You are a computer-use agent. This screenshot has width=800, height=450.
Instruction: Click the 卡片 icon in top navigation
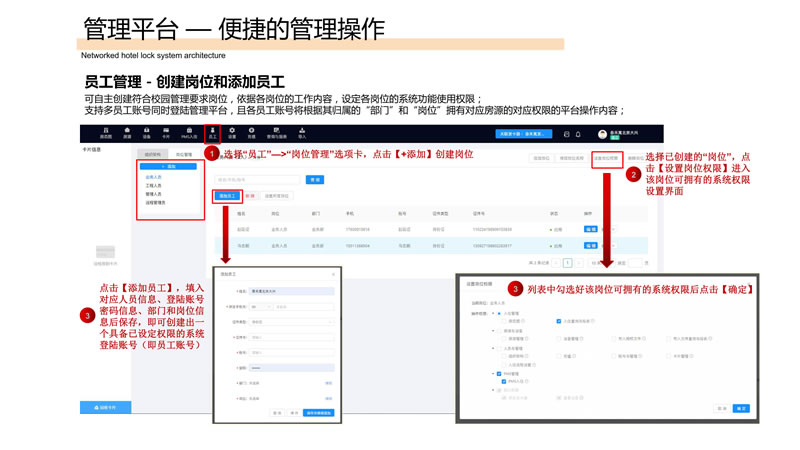(x=166, y=133)
